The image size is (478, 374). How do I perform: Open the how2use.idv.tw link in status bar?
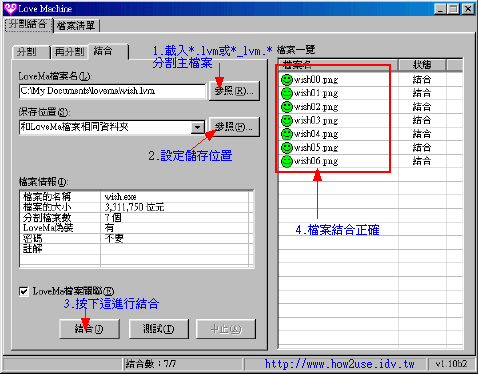[339, 364]
